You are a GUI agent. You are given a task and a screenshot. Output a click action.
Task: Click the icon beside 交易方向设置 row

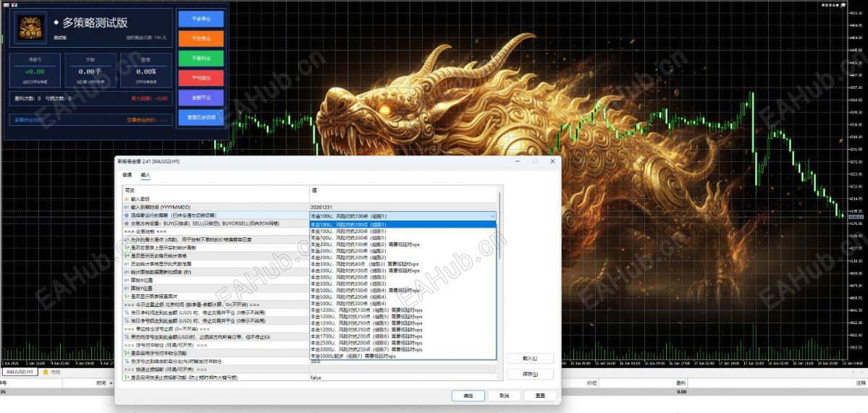(x=126, y=223)
